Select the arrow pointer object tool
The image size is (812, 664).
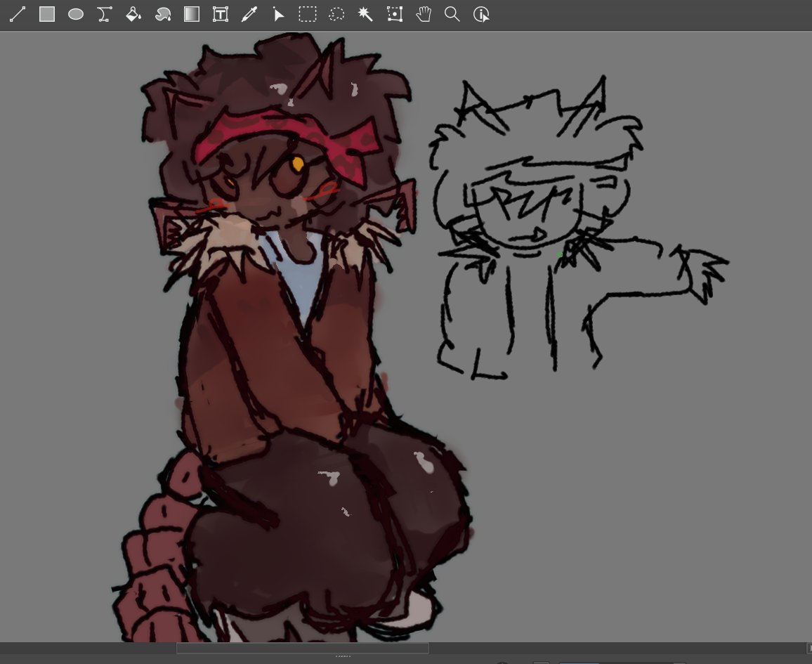279,14
